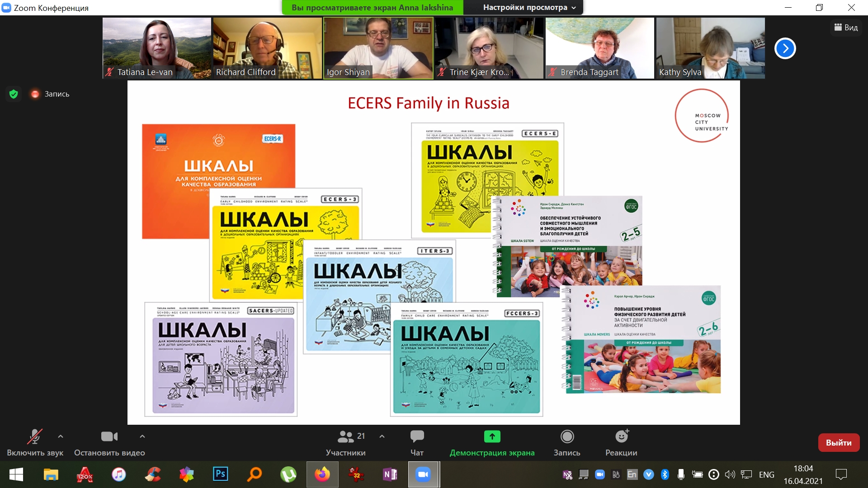Image resolution: width=868 pixels, height=488 pixels.
Task: Open the Настройки просмотра dropdown
Action: tap(529, 7)
